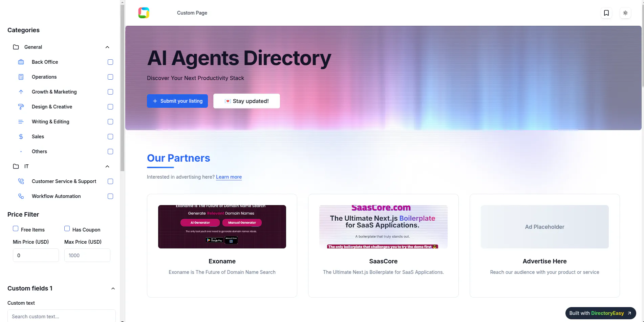This screenshot has height=322, width=644.
Task: Toggle the light/dark theme sun icon
Action: point(625,13)
